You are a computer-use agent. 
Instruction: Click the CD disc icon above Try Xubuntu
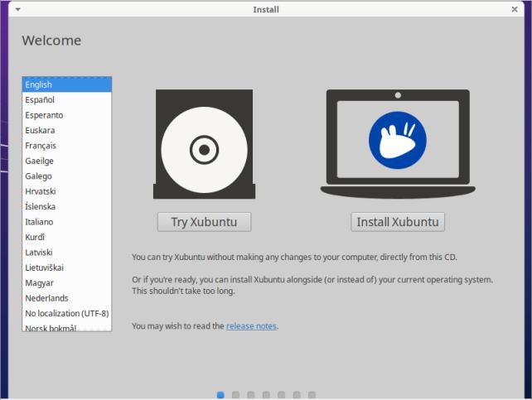[x=204, y=144]
